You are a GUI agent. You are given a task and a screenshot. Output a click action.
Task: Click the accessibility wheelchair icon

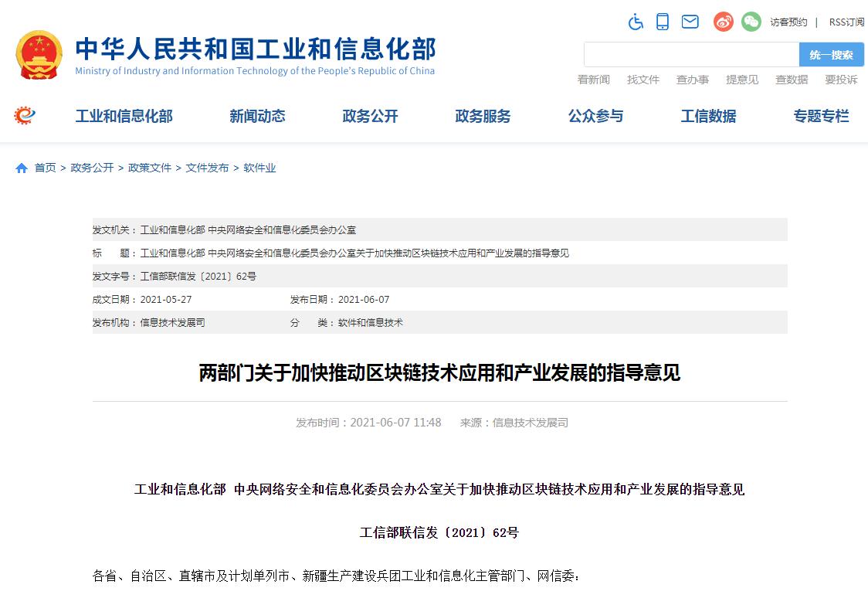636,22
